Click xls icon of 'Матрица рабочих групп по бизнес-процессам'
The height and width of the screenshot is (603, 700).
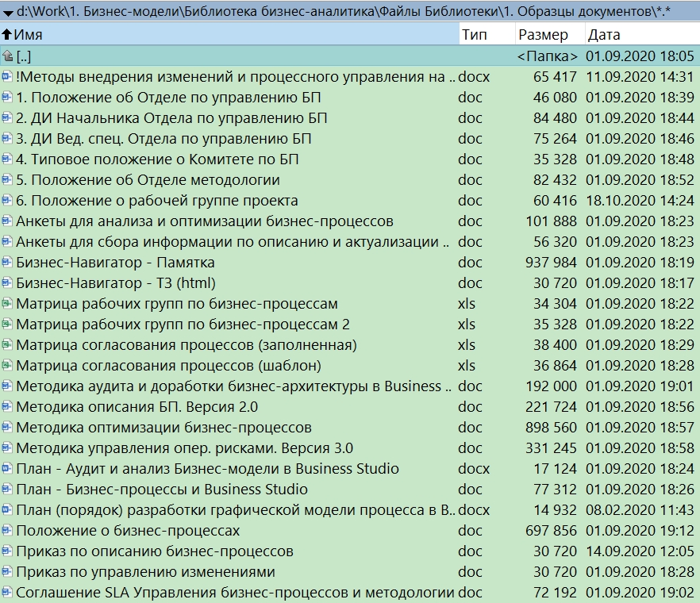click(6, 303)
